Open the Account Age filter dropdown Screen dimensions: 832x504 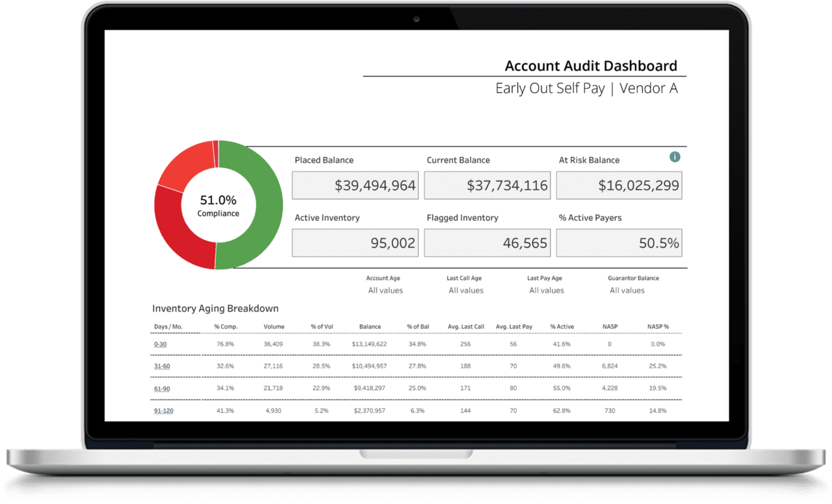(x=385, y=290)
